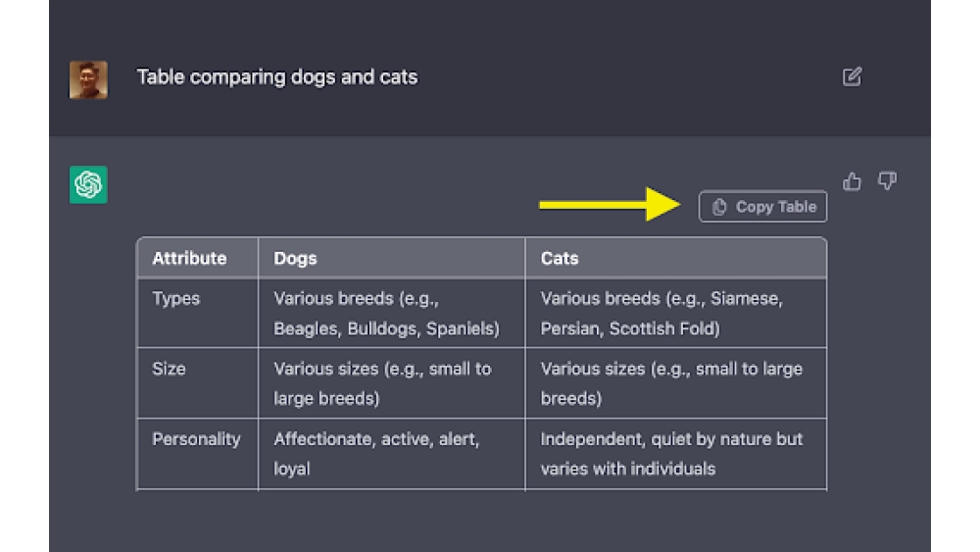Select the Cats column header
Screen dimensions: 980x552
[x=560, y=259]
